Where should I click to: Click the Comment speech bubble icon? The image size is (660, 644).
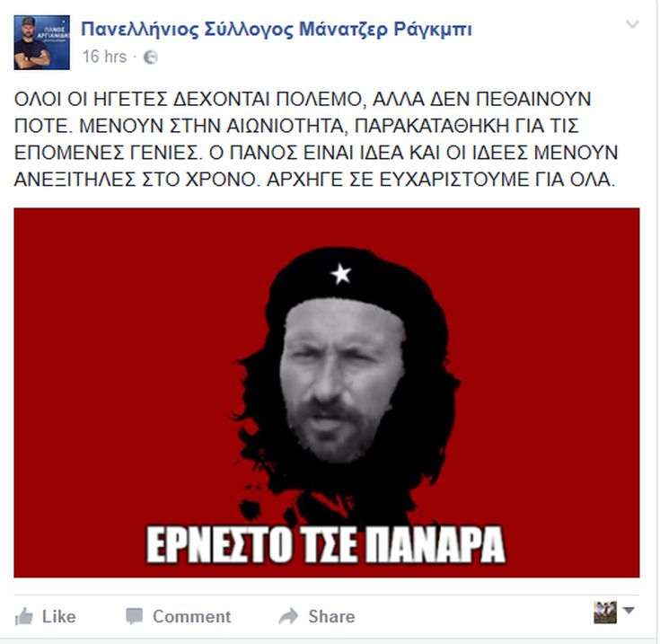coord(135,616)
